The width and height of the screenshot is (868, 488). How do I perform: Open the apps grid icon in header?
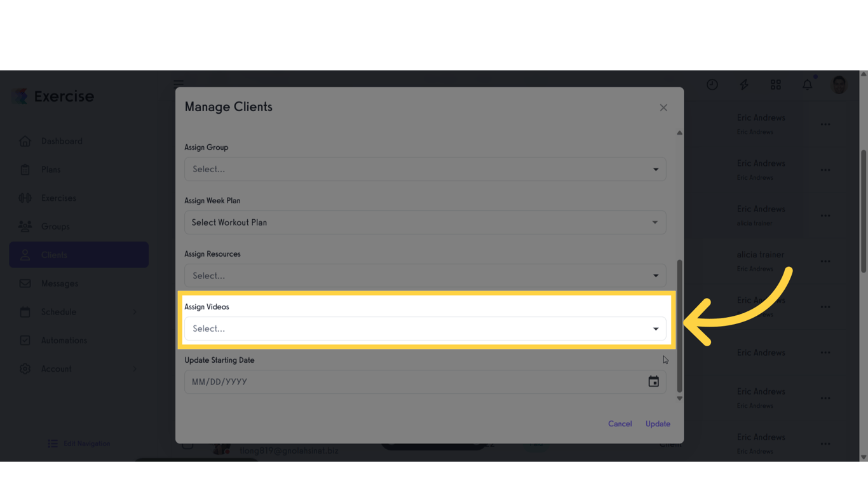775,85
